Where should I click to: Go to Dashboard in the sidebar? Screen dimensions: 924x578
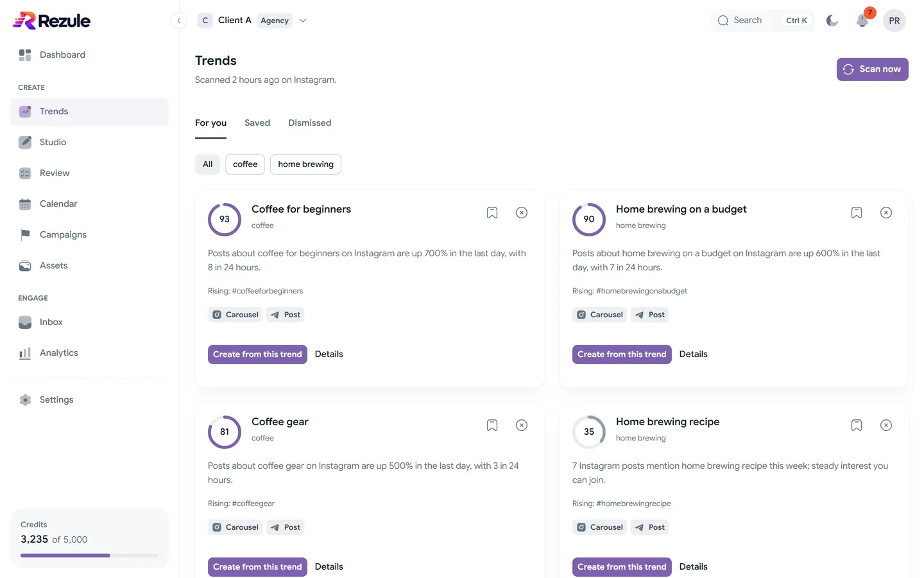[x=89, y=55]
